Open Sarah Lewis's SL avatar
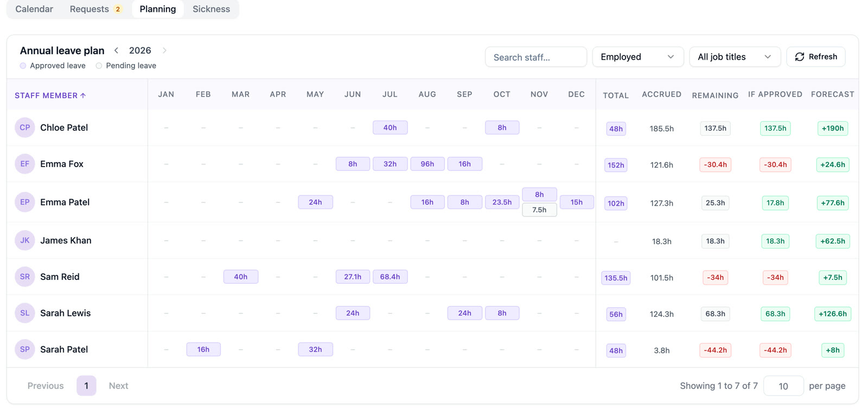The width and height of the screenshot is (868, 408). [25, 313]
